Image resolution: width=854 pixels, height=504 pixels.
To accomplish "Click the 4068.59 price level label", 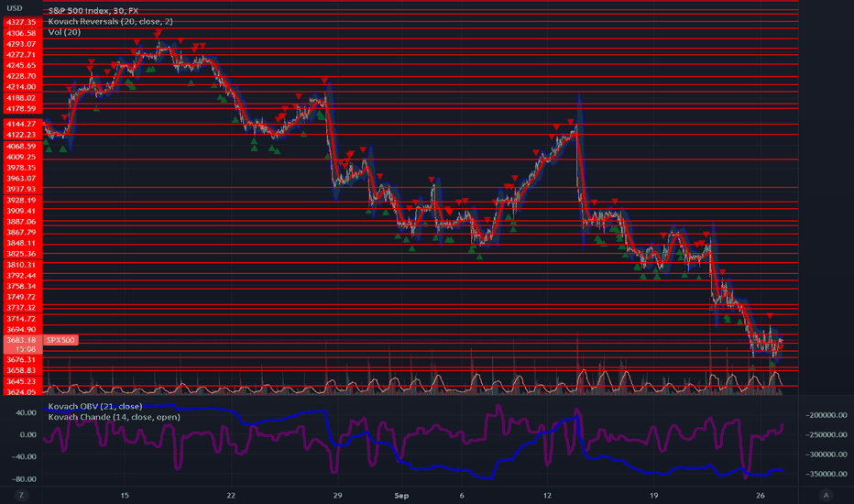I will tap(21, 146).
